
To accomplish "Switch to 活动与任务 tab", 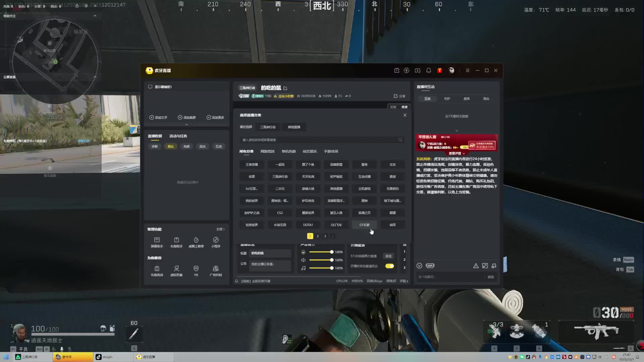I will tap(178, 136).
